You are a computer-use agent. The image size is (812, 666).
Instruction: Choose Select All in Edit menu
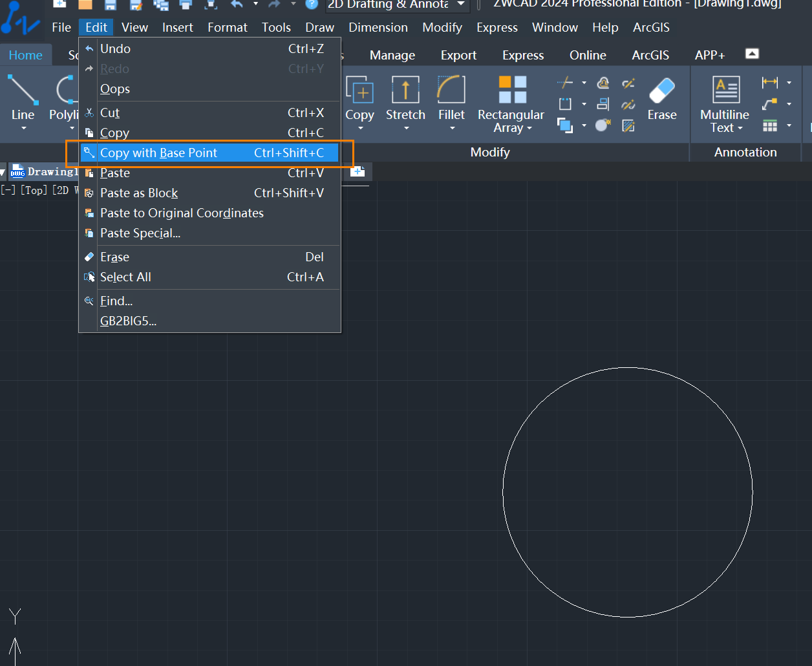209,277
